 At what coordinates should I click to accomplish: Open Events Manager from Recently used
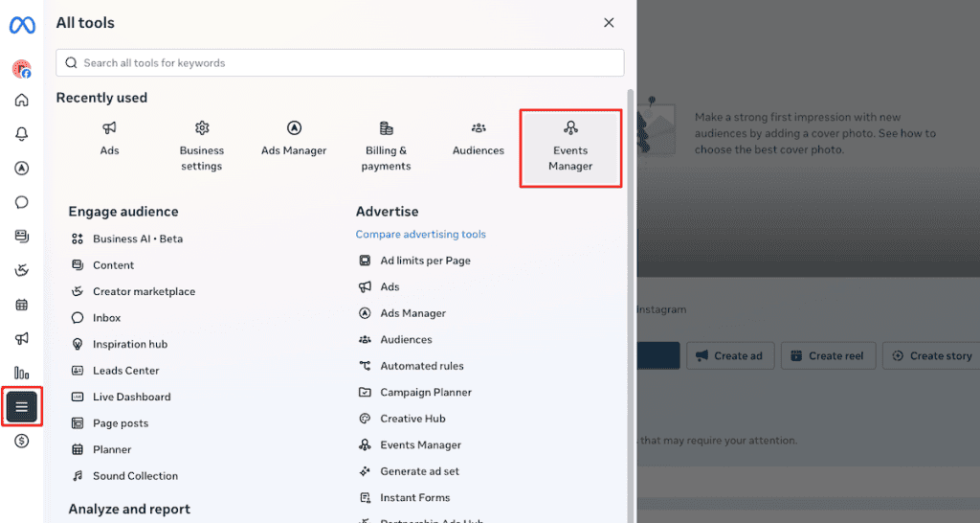pyautogui.click(x=570, y=148)
